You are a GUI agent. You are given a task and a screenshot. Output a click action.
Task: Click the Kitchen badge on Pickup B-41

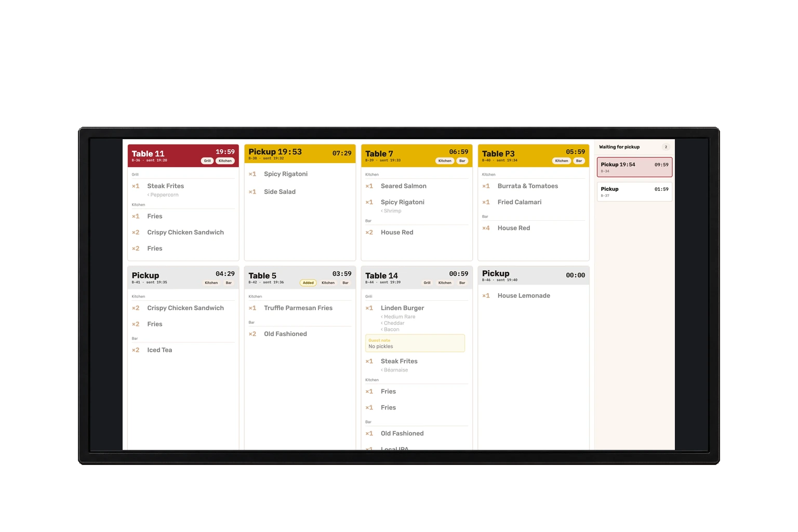211,283
